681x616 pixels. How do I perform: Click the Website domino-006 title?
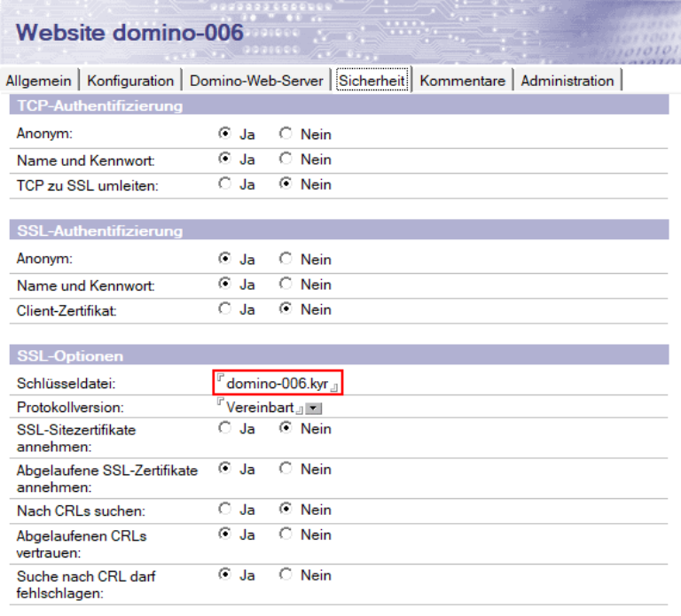[x=129, y=33]
